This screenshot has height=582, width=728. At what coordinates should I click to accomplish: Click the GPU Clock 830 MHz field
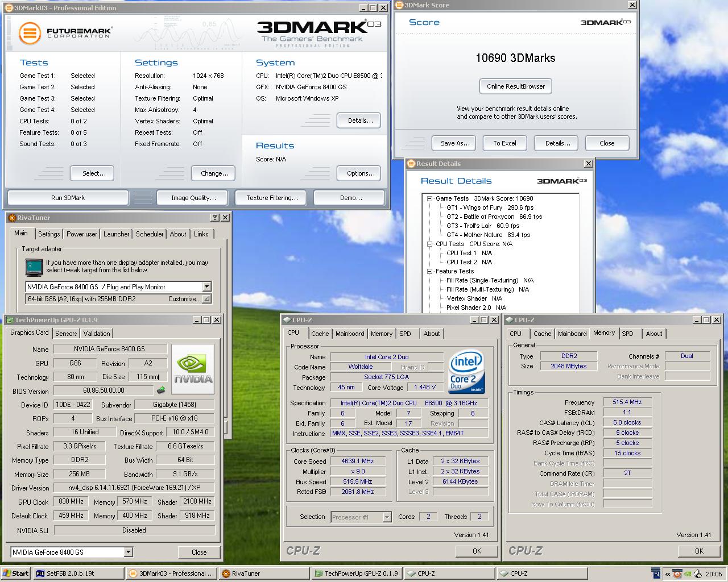pos(71,501)
